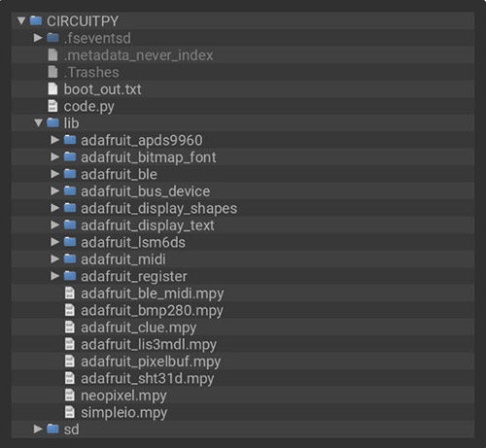Collapse the lib folder arrow

[38, 123]
